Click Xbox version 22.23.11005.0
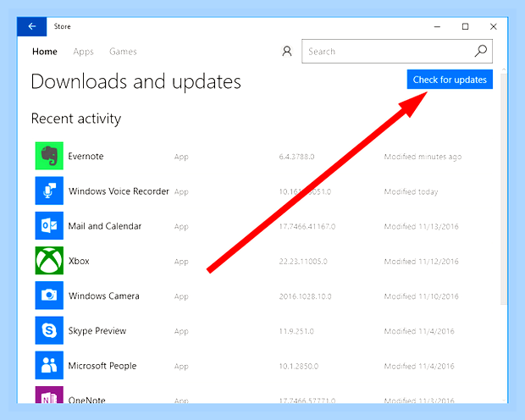This screenshot has width=525, height=420. pos(303,262)
